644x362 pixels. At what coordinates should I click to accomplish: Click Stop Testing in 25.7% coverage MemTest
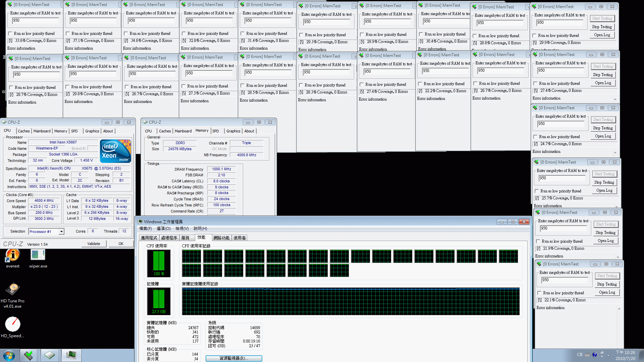[604, 182]
